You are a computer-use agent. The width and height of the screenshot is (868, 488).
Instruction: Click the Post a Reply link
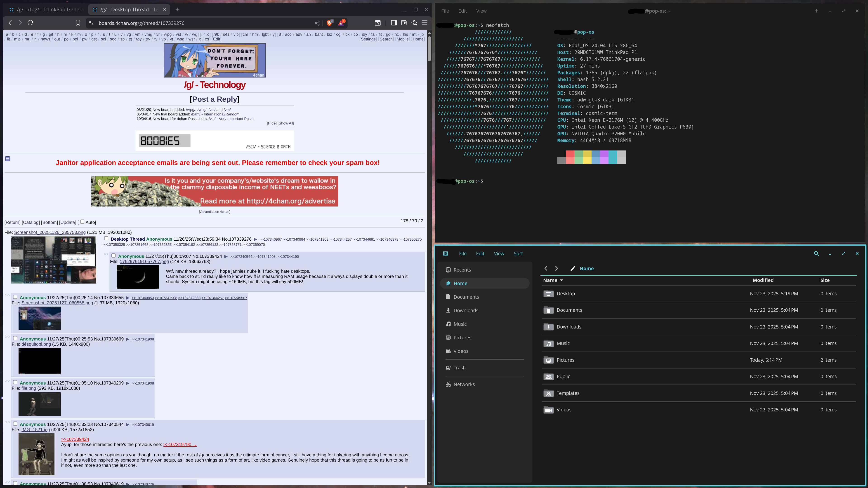215,99
